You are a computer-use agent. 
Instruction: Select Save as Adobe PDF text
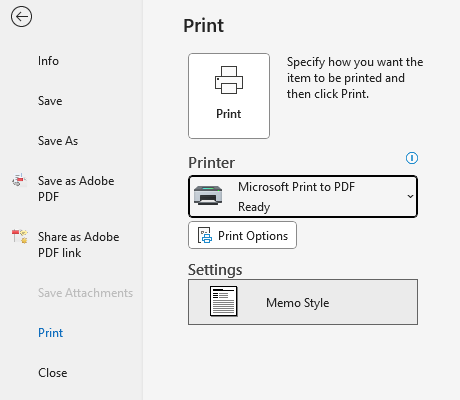point(76,189)
